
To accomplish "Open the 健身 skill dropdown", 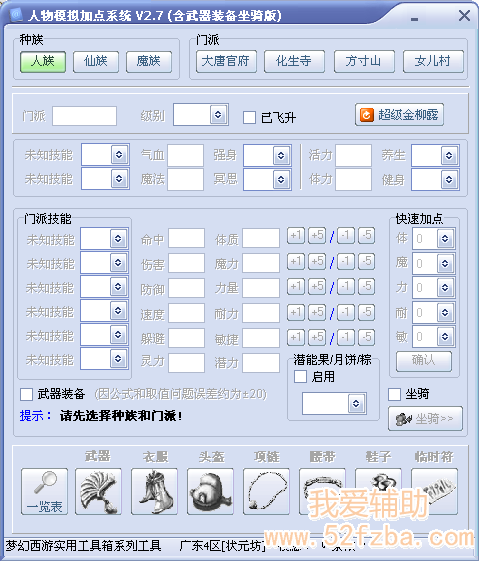I will click(x=449, y=179).
